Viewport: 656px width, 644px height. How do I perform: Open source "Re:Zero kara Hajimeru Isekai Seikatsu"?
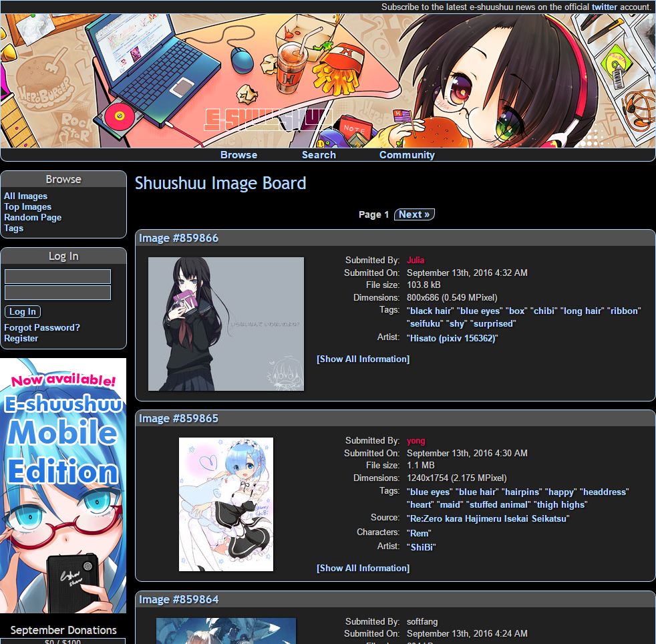[488, 519]
